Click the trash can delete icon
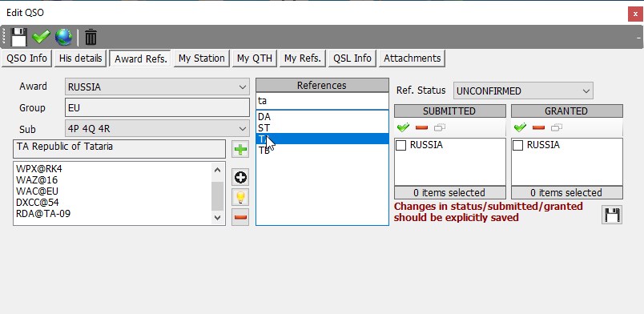Screen dimensions: 644x314 (x=91, y=37)
